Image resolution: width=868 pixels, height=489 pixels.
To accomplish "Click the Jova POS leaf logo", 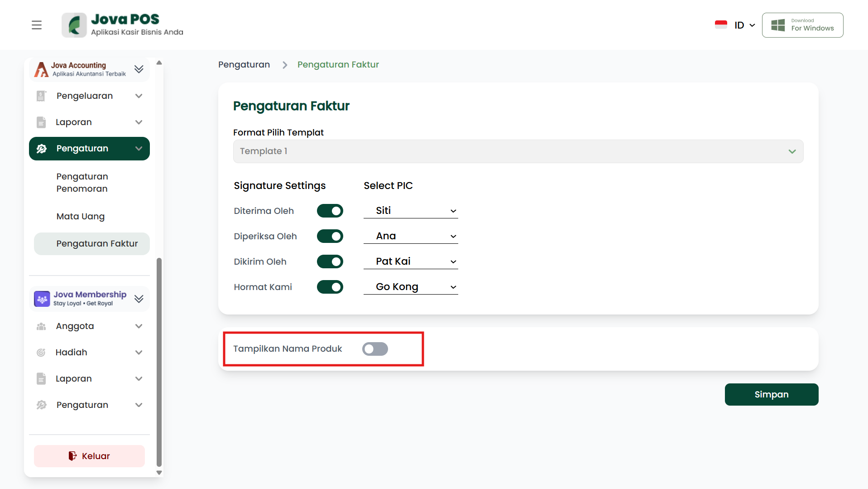I will (74, 25).
